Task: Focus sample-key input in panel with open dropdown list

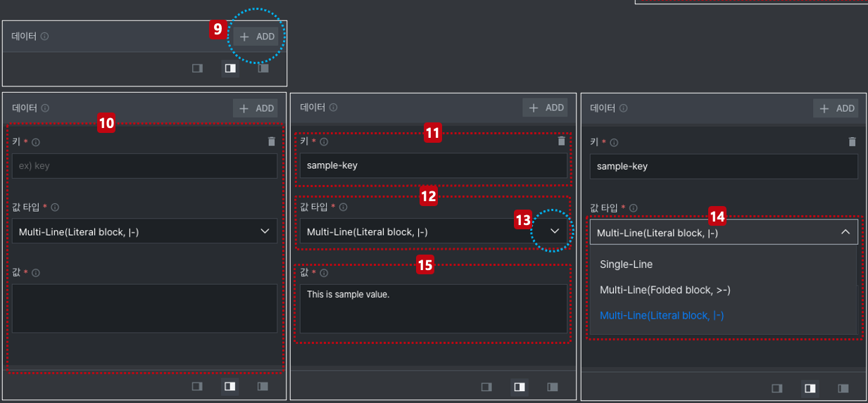Action: (724, 167)
